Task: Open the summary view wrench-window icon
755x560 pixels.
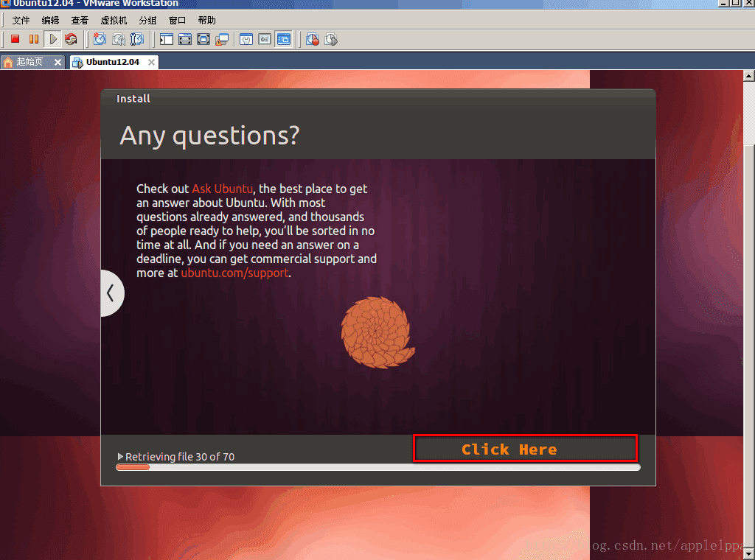Action: tap(246, 39)
